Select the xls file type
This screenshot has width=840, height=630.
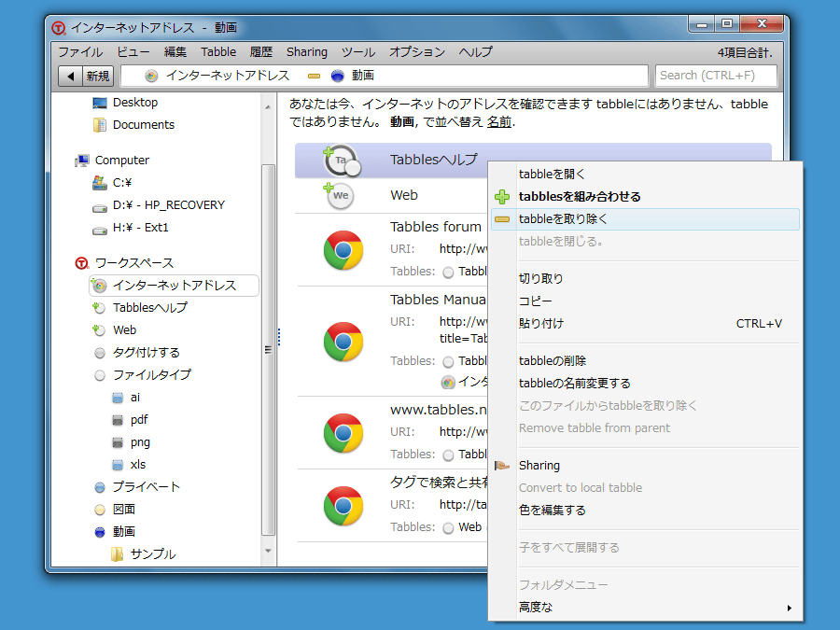(138, 465)
